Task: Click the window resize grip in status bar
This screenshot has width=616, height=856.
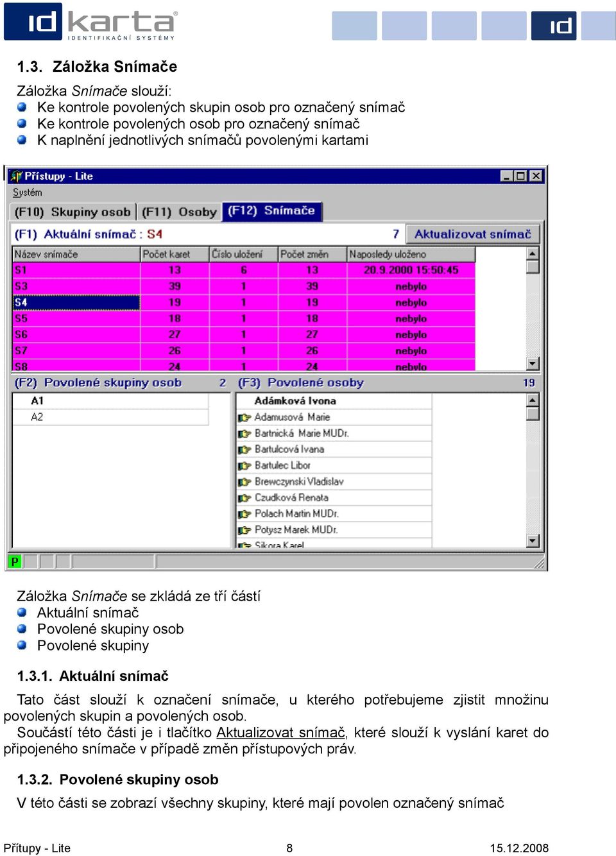Action: click(x=539, y=563)
